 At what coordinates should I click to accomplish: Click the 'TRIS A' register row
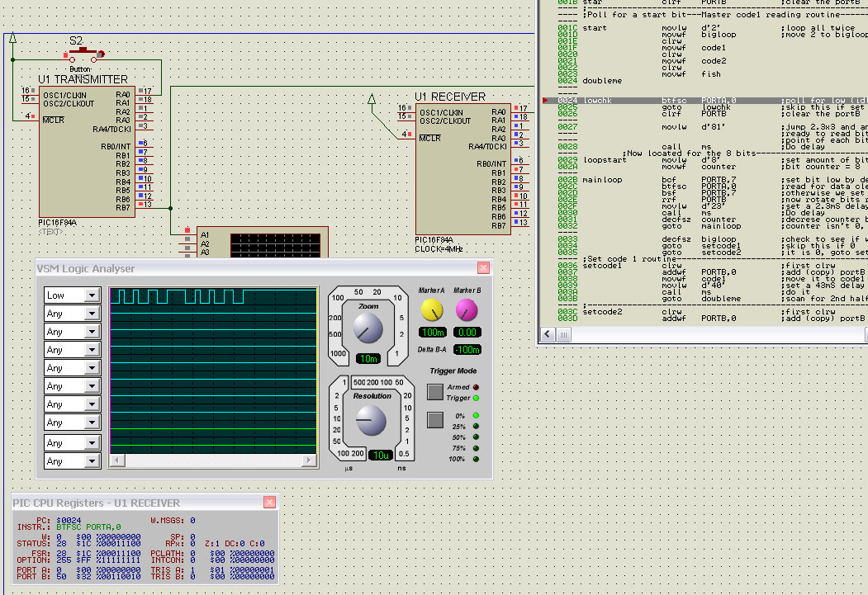click(212, 570)
